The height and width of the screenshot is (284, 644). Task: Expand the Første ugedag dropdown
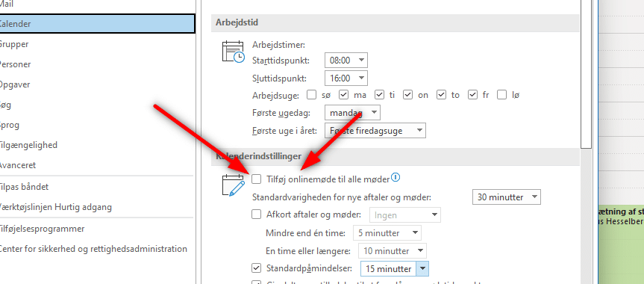tap(352, 112)
